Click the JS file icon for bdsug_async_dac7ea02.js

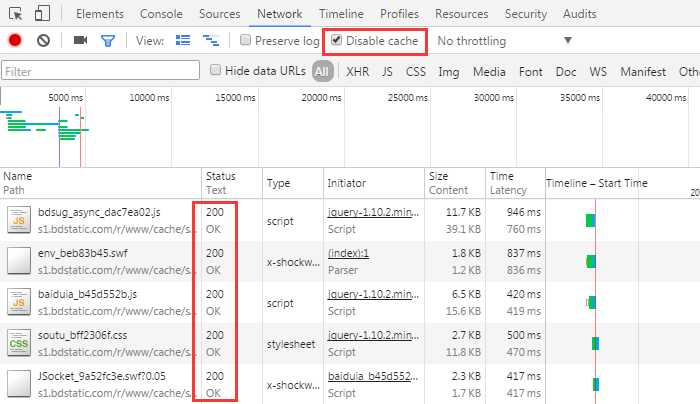19,220
